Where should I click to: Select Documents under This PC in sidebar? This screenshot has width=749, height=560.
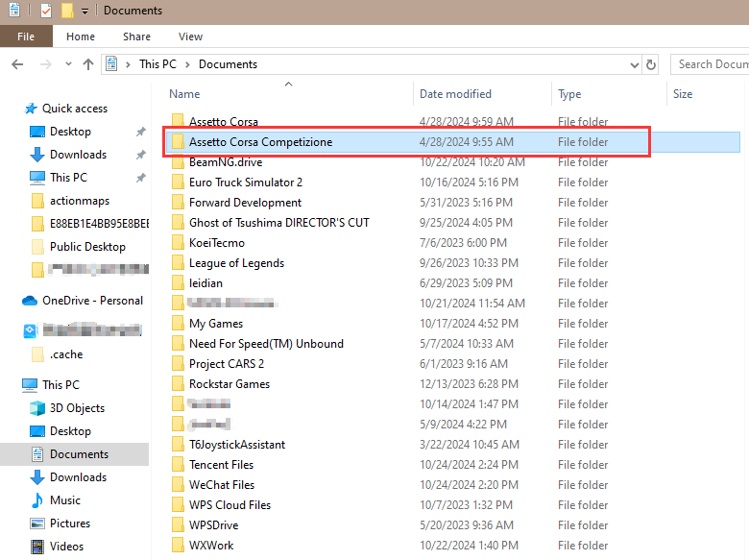tap(80, 454)
